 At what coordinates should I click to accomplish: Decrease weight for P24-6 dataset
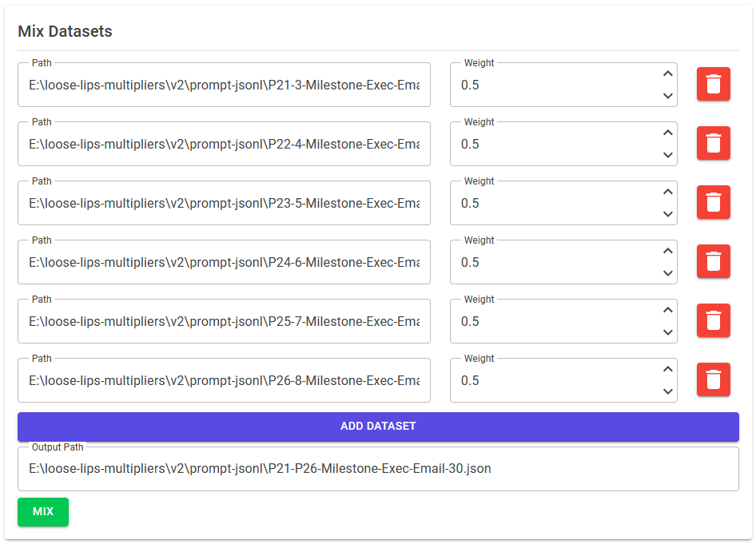click(x=668, y=273)
